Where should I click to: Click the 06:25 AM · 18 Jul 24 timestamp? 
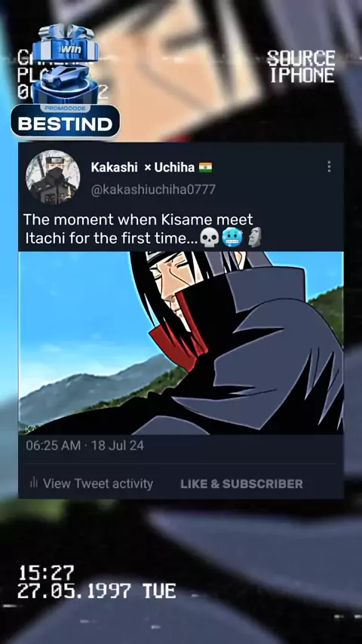pyautogui.click(x=84, y=446)
